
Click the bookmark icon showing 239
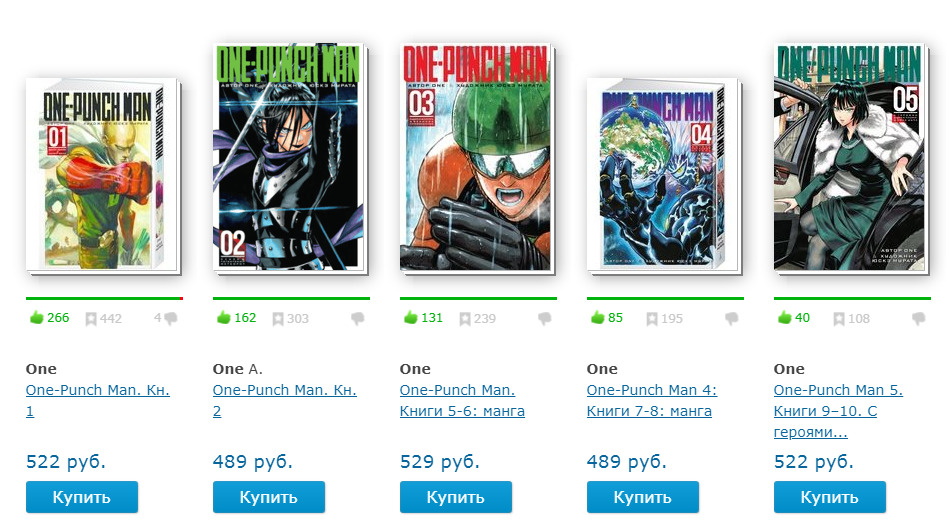(x=465, y=318)
